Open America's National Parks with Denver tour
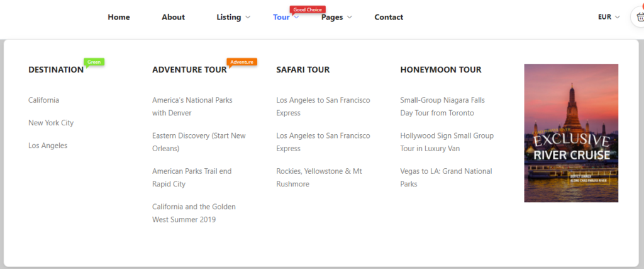The height and width of the screenshot is (269, 644). tap(192, 106)
